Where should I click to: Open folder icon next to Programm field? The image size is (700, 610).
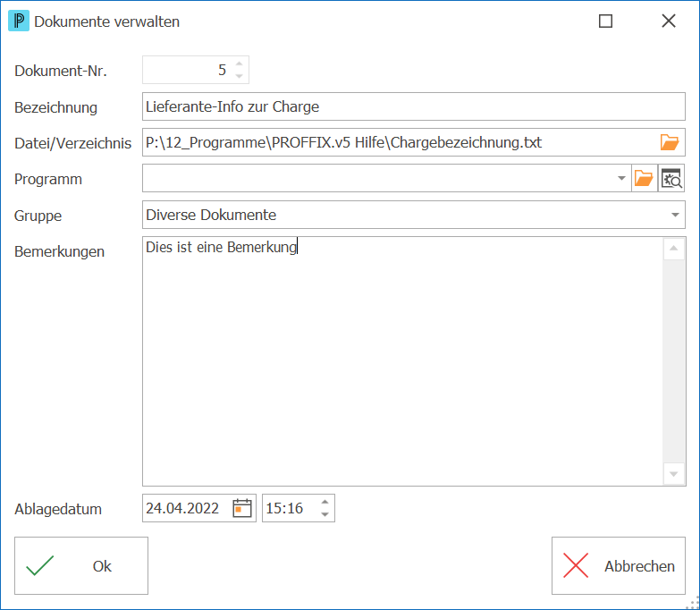[644, 179]
